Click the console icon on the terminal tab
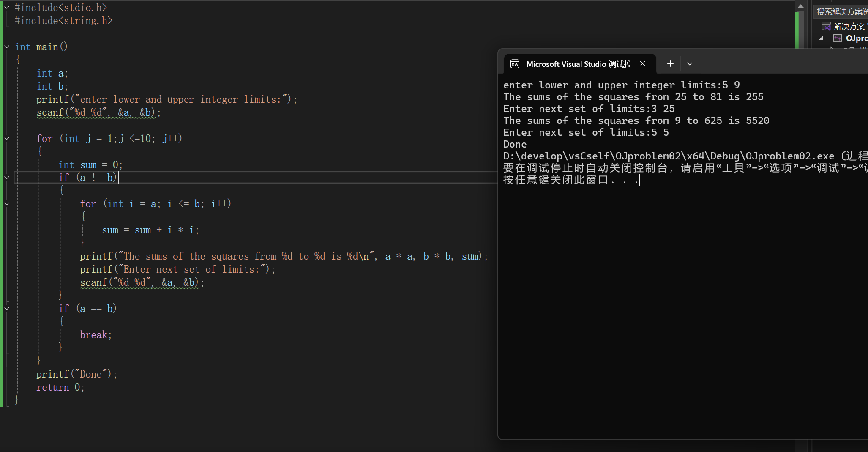The width and height of the screenshot is (868, 452). pyautogui.click(x=515, y=64)
